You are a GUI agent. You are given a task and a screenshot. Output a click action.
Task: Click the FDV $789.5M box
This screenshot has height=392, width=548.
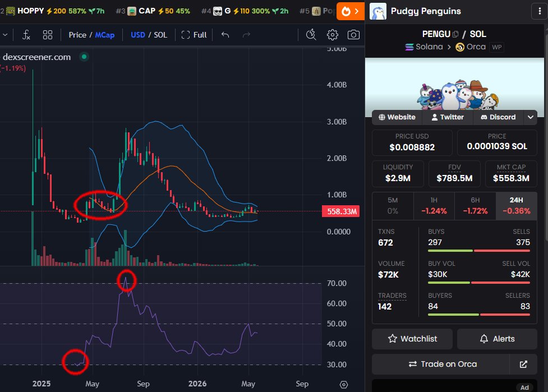coord(454,174)
